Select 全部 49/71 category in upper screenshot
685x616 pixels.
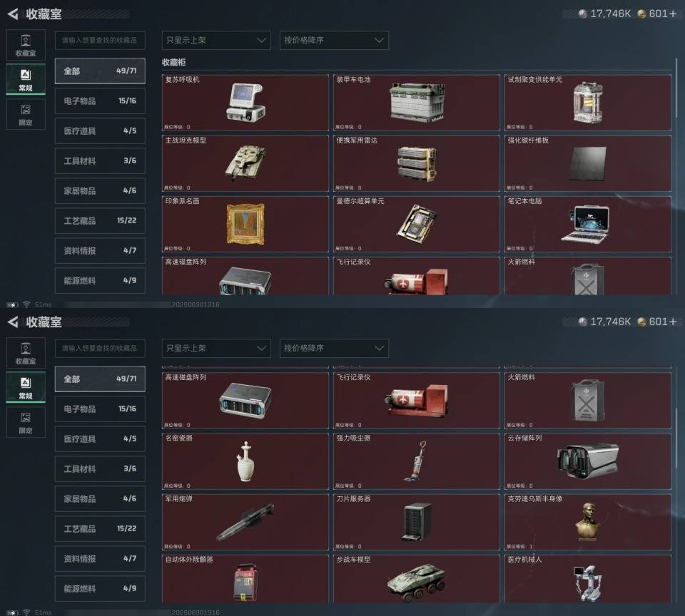click(100, 71)
